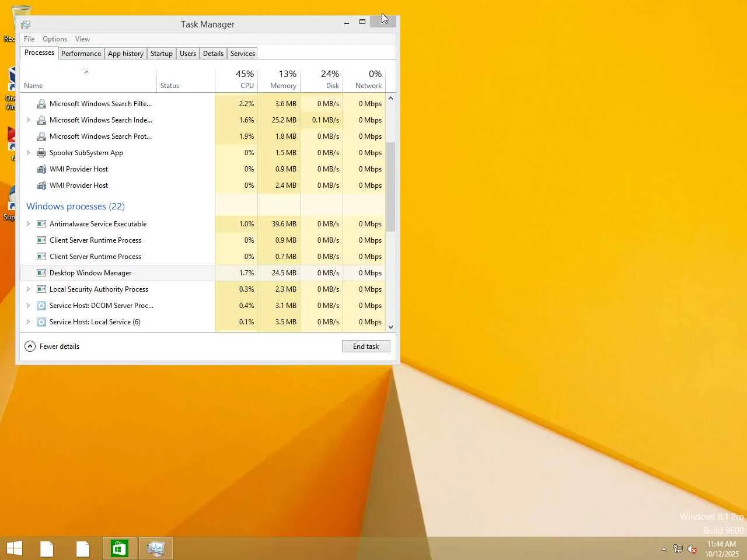747x560 pixels.
Task: Sort processes by the Name column
Action: pyautogui.click(x=88, y=80)
